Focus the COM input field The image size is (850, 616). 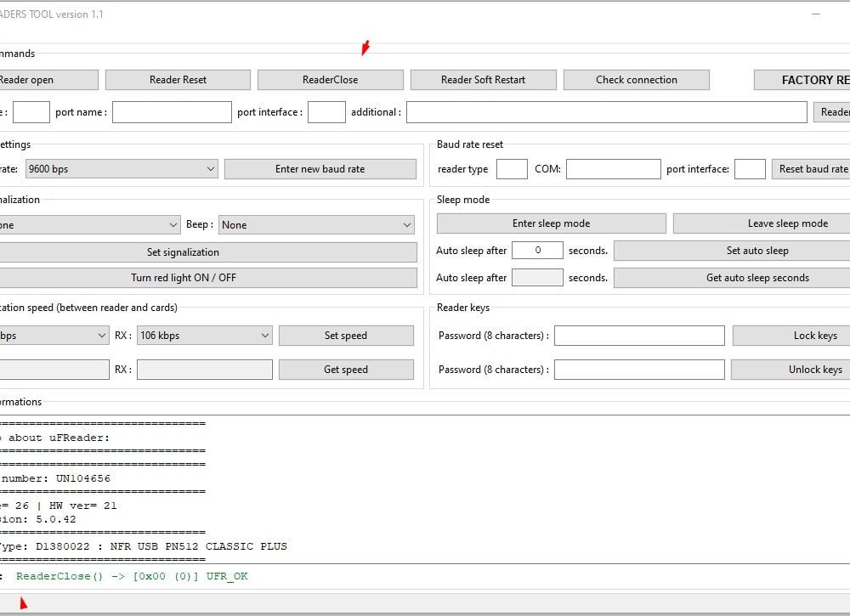[613, 169]
